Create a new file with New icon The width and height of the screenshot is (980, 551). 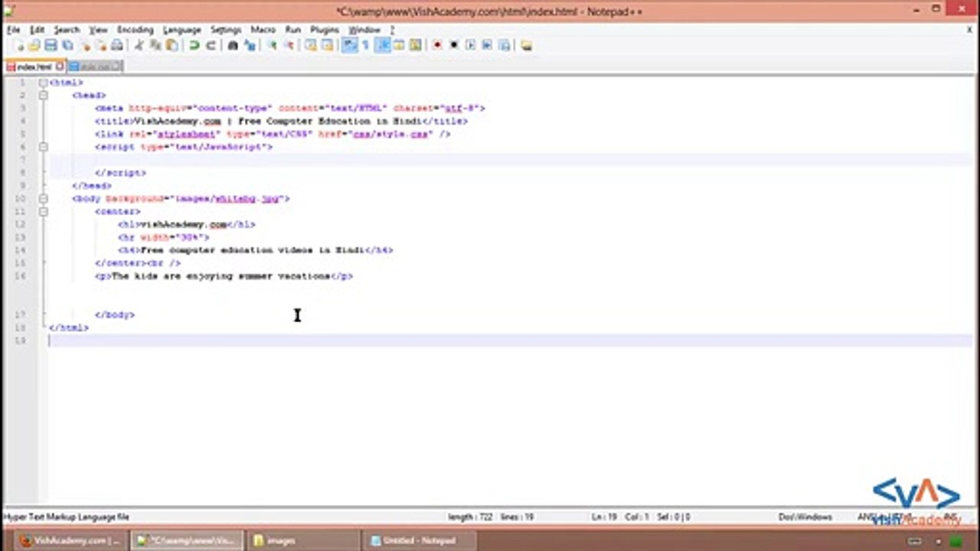18,45
